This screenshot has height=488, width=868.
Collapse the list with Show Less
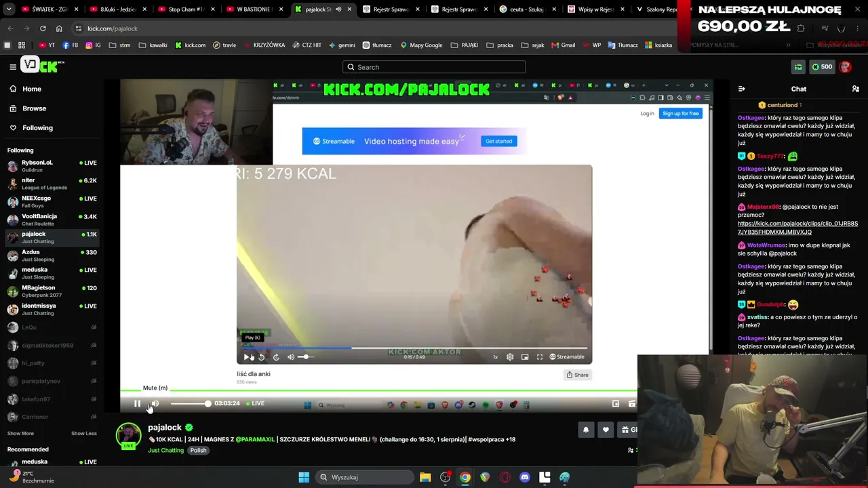click(84, 433)
